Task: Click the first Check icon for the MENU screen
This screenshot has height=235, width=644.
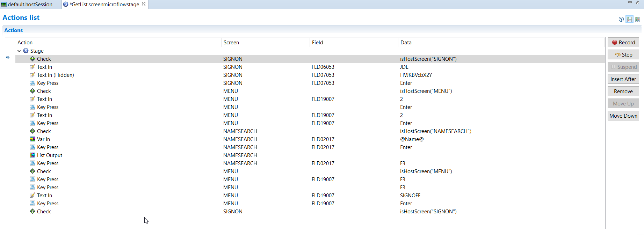Action: (x=32, y=91)
